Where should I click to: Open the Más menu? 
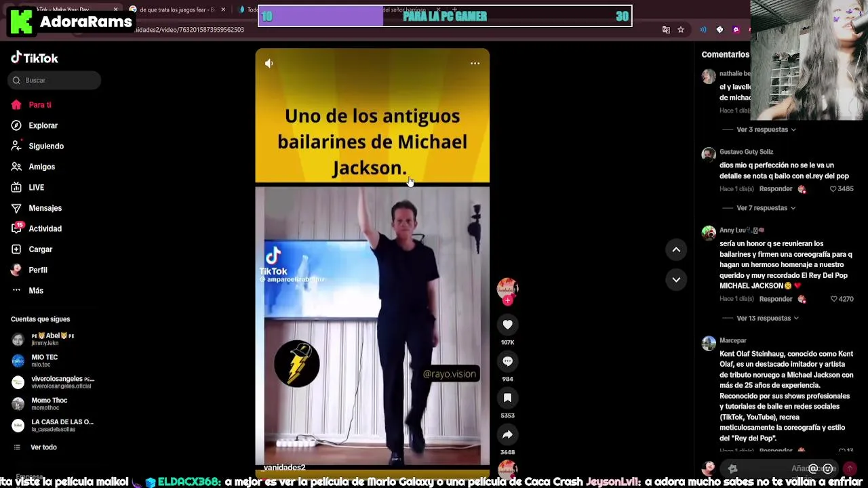pyautogui.click(x=36, y=291)
